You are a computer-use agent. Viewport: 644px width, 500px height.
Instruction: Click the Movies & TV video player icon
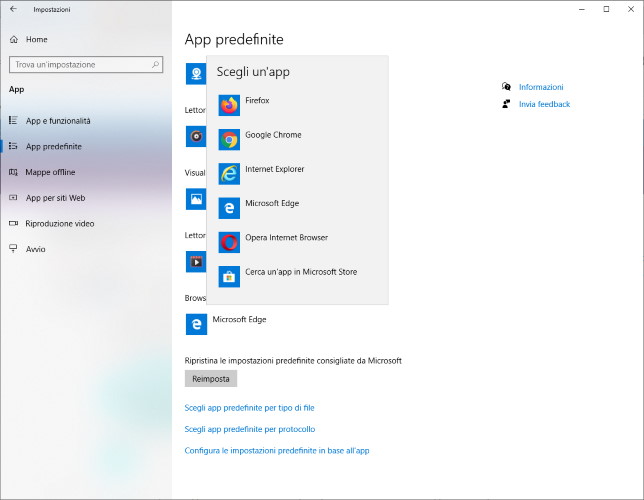[x=196, y=262]
